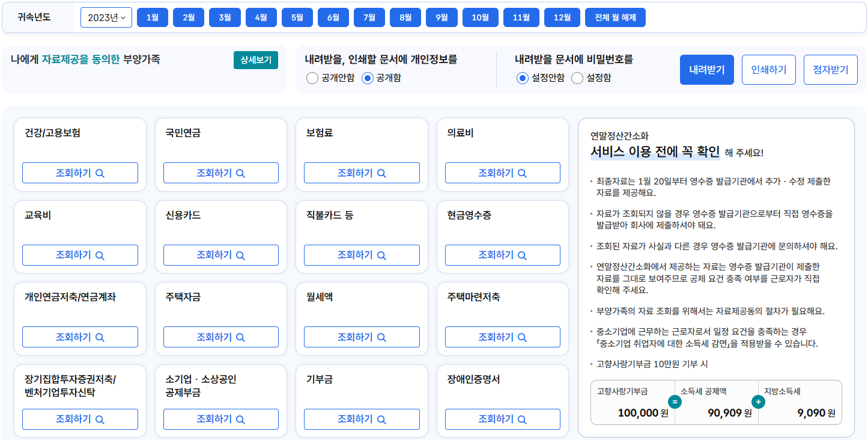Click the magnifier icon in the 기부금 card
The width and height of the screenshot is (868, 440).
coord(381,420)
